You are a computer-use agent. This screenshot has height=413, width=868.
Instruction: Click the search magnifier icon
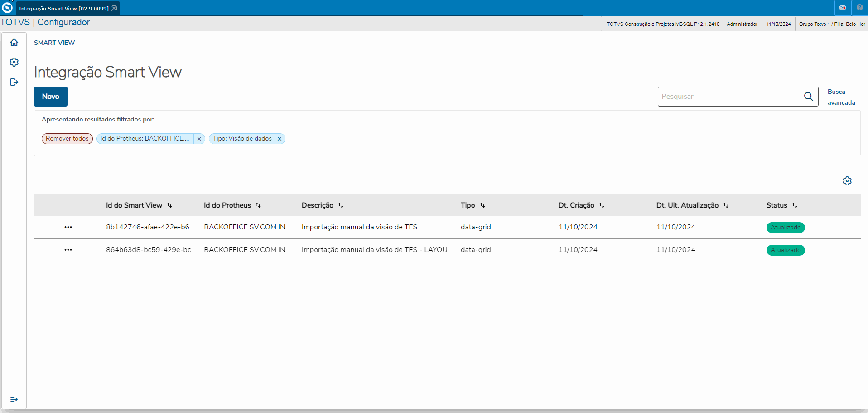pyautogui.click(x=809, y=97)
